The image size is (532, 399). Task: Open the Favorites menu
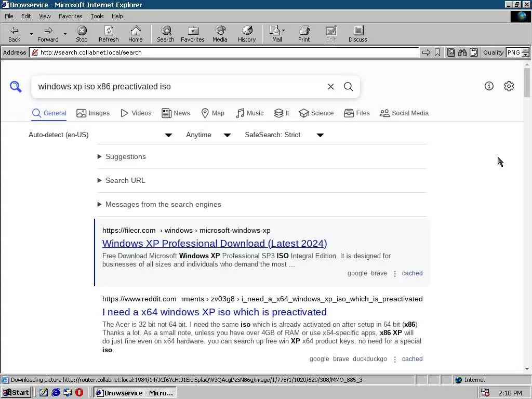coord(70,16)
